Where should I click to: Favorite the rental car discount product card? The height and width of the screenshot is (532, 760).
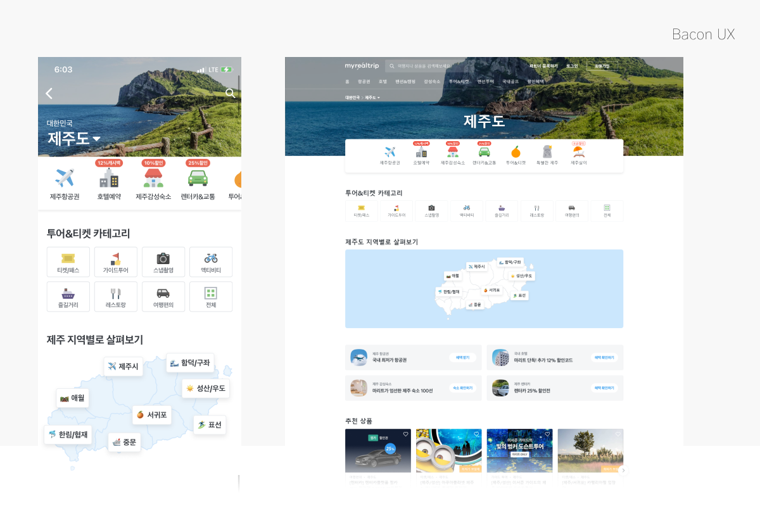point(405,434)
